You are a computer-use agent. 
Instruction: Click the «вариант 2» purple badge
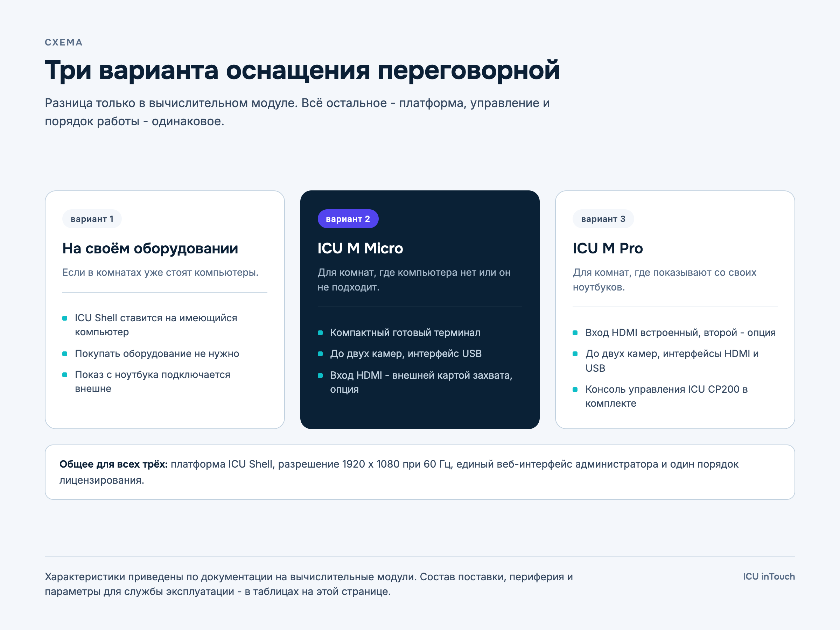click(x=348, y=219)
